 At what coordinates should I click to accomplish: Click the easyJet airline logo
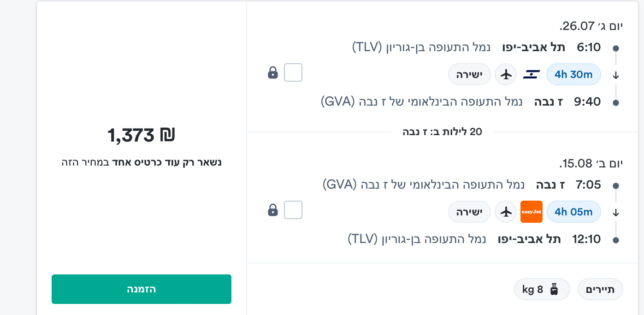531,212
